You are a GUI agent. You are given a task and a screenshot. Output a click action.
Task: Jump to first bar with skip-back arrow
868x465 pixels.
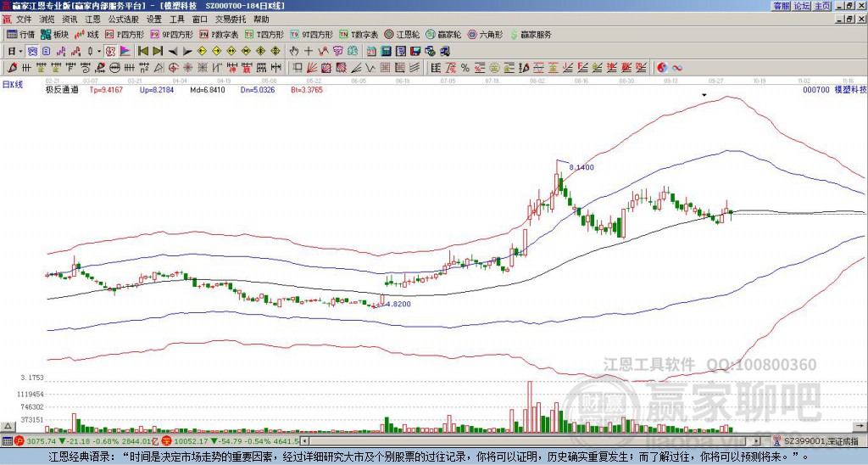(142, 52)
